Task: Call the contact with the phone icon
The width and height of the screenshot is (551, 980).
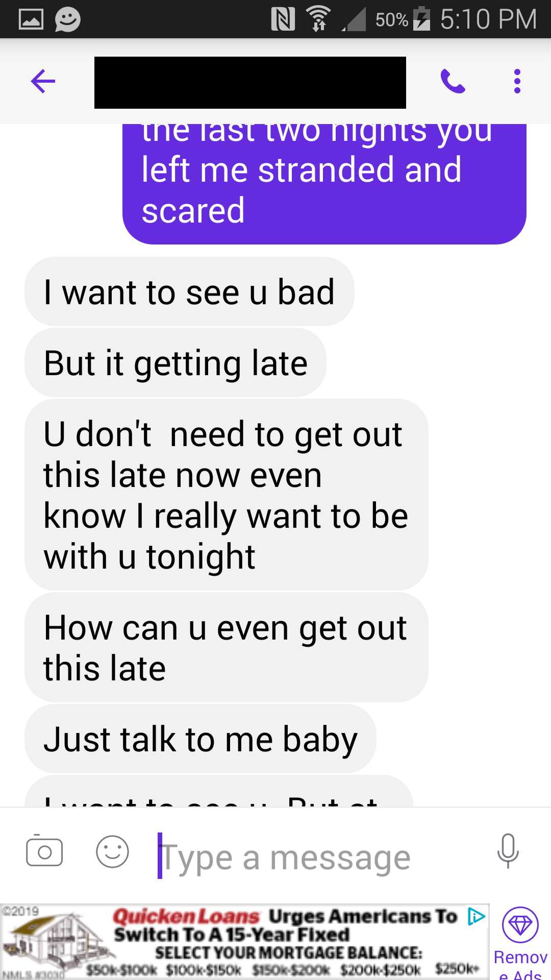Action: tap(453, 81)
